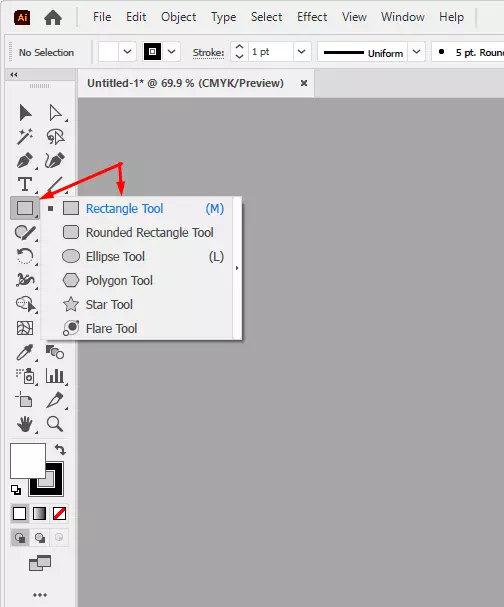
Task: Open the Type menu
Action: coord(223,17)
